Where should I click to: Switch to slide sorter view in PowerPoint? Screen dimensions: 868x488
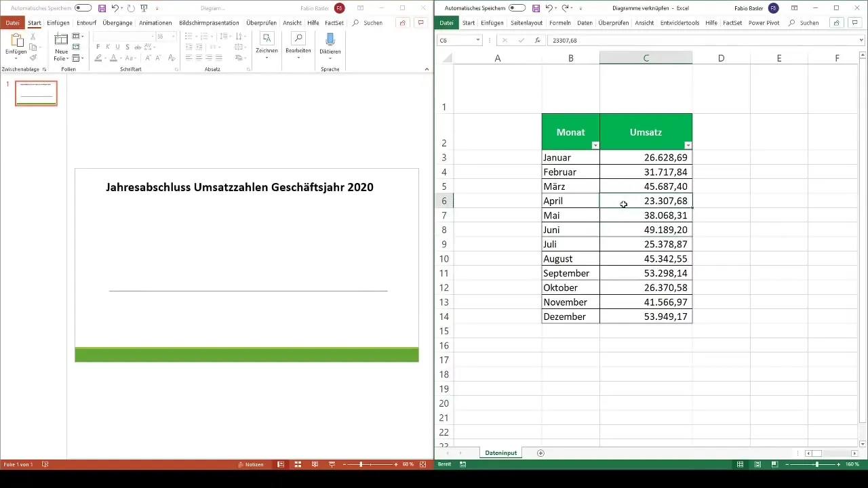tap(297, 464)
